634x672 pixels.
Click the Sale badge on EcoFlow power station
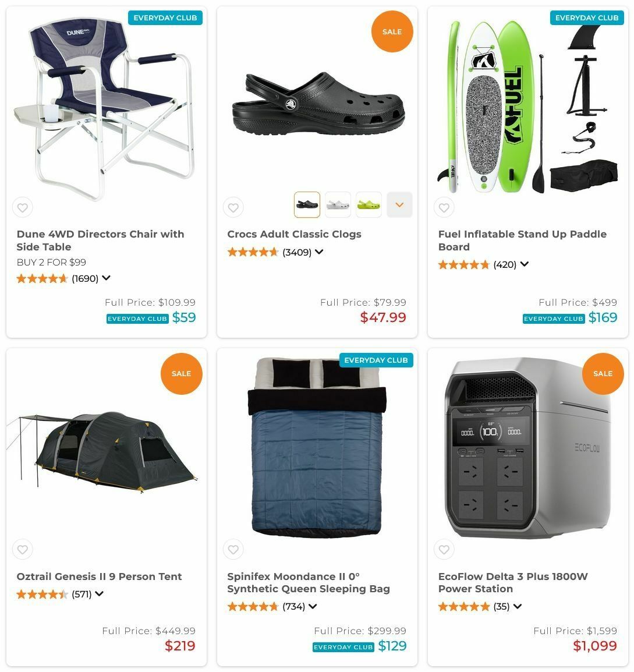tap(603, 374)
